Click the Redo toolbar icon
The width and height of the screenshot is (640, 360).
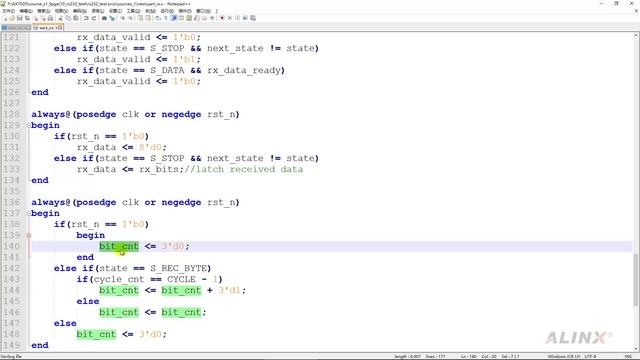[x=94, y=18]
